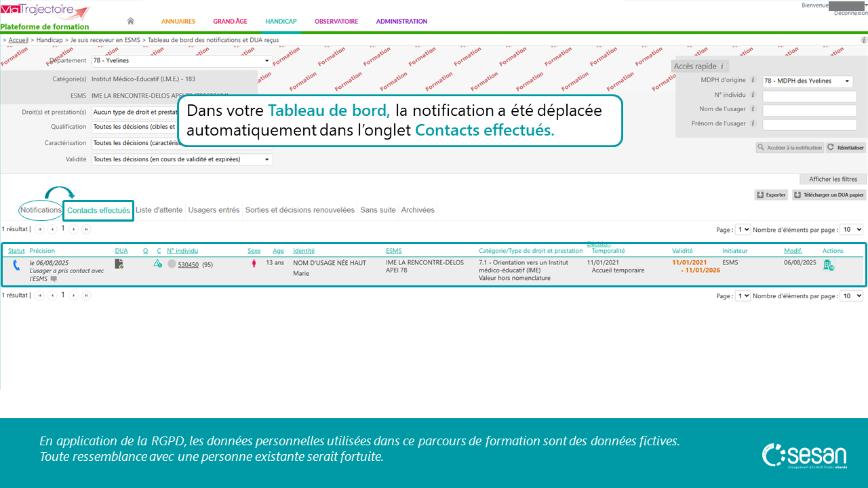Open the Usagers entrés tab

tap(214, 210)
